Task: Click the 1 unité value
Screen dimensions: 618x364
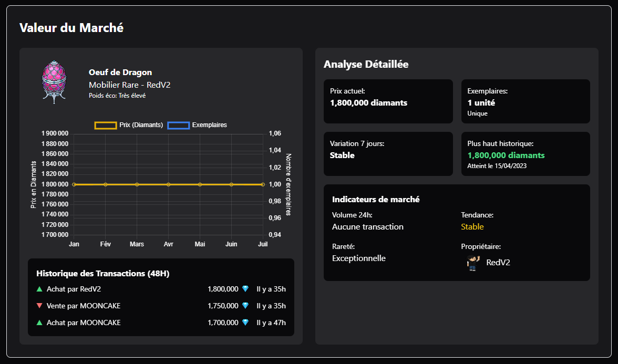Action: point(481,103)
